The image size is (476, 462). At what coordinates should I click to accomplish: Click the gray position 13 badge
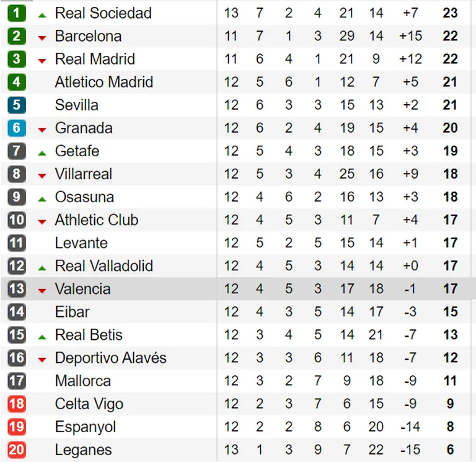click(x=16, y=289)
